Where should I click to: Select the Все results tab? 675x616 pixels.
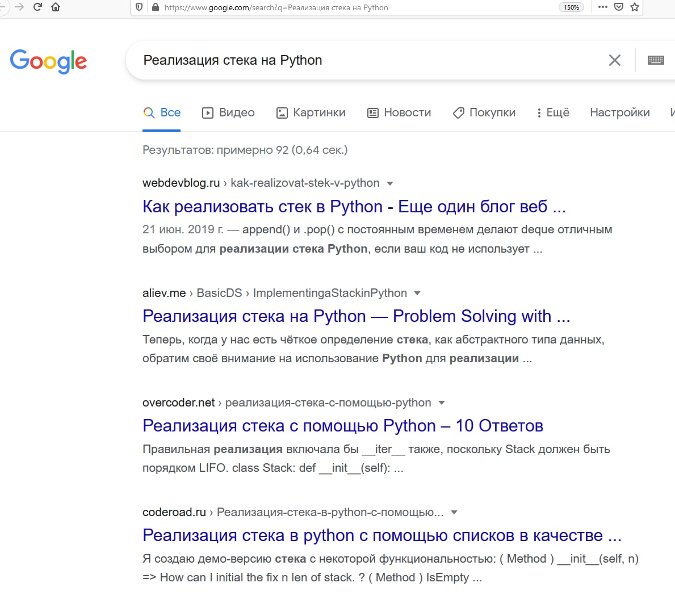coord(161,113)
